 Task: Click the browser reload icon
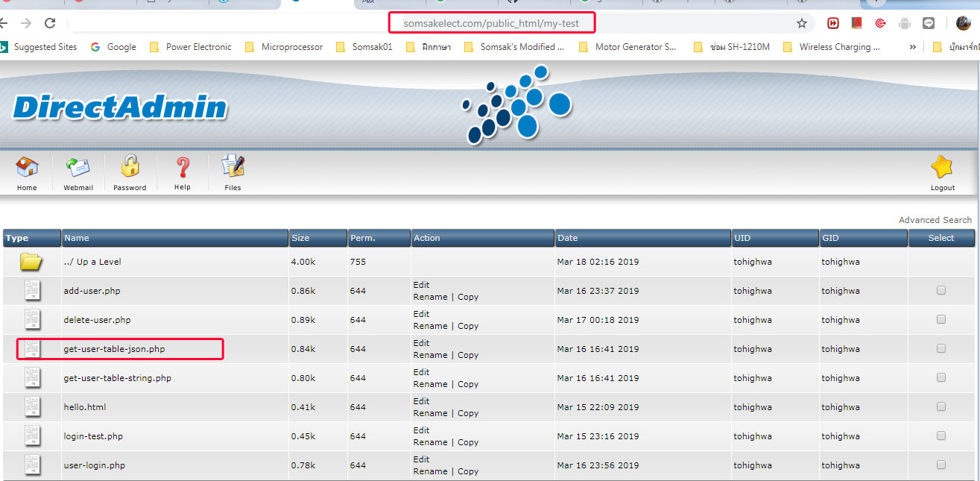tap(49, 23)
